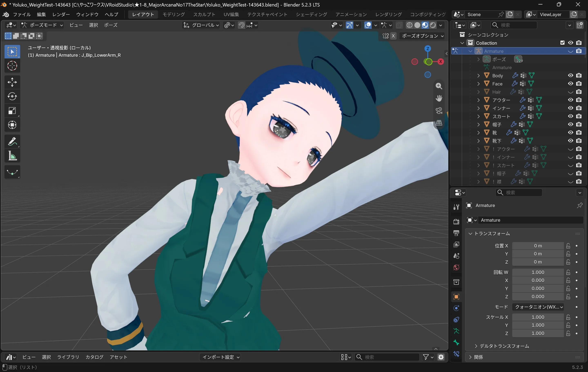Select the Breakdowner pose tool

click(12, 172)
